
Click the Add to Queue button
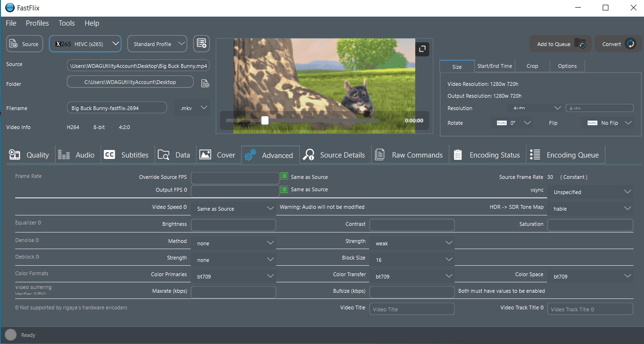tap(560, 44)
